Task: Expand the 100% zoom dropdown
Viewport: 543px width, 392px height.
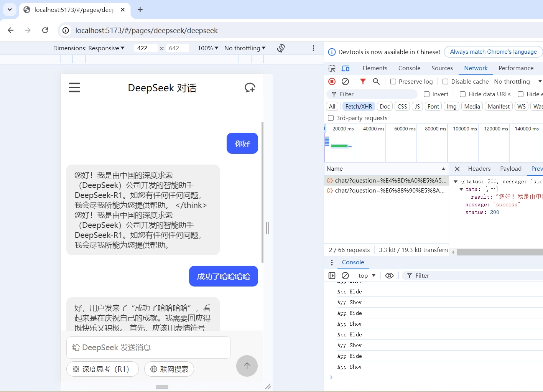Action: tap(208, 48)
